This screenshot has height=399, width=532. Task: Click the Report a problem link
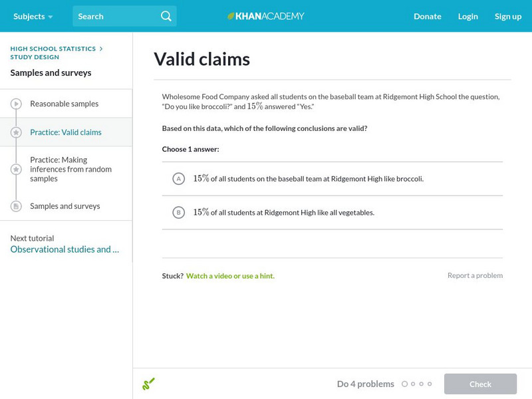(475, 275)
